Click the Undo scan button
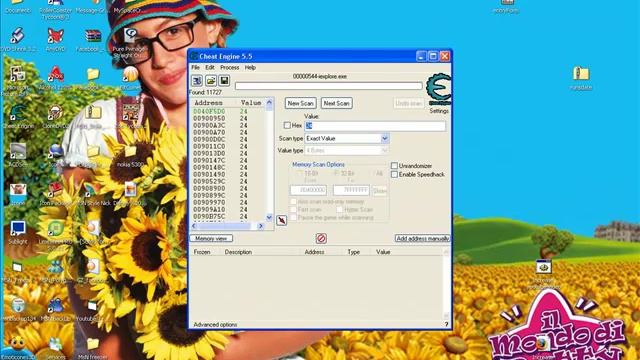The height and width of the screenshot is (360, 640). [409, 103]
